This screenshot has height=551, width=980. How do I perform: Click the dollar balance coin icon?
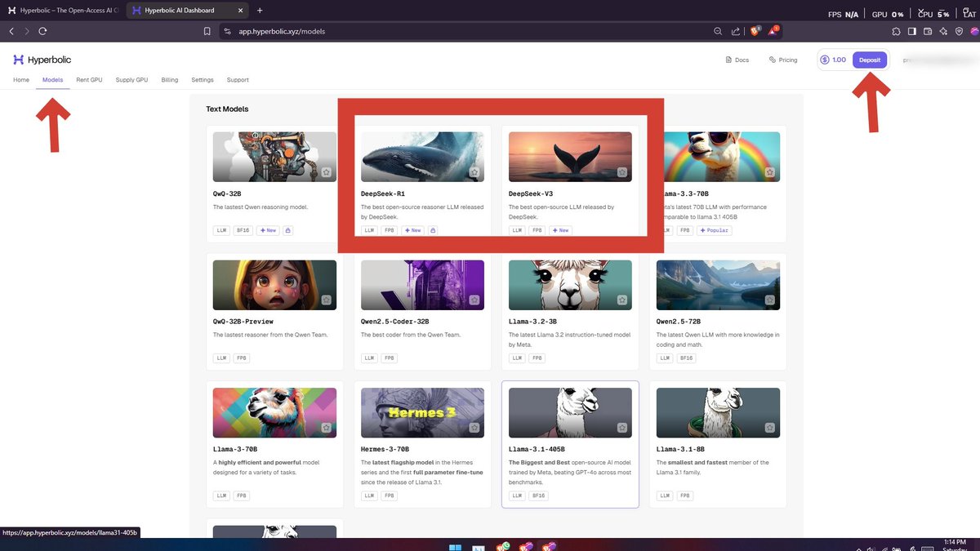coord(825,60)
